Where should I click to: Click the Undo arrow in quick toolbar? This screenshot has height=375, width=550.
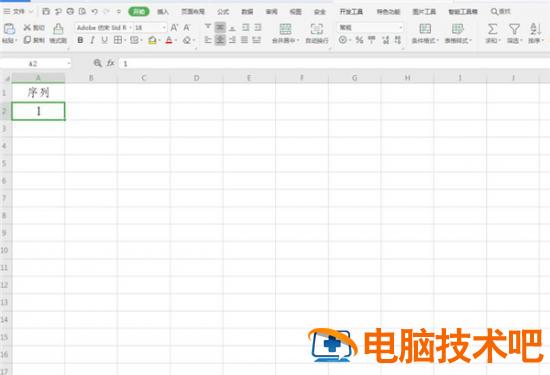94,12
